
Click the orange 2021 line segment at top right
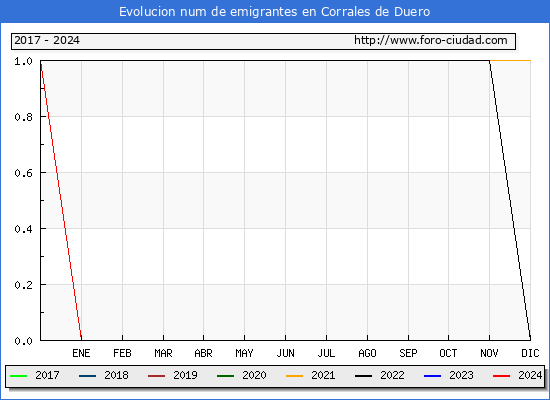[510, 61]
